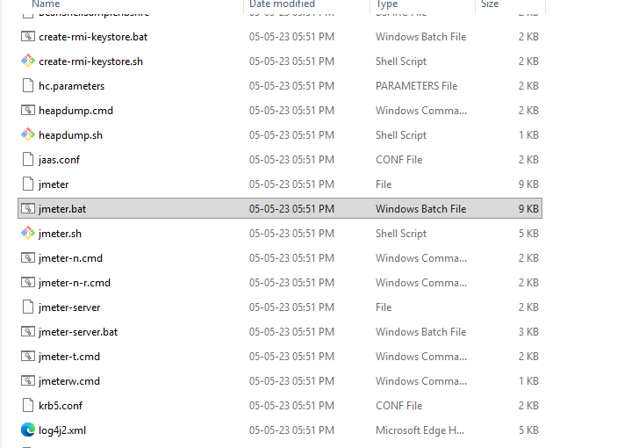Click the heapdump.cmd file icon
This screenshot has height=448, width=624.
pyautogui.click(x=28, y=110)
